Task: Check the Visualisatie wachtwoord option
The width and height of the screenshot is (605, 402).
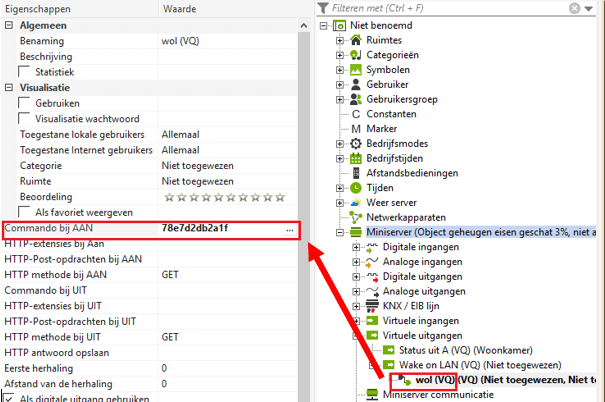Action: pyautogui.click(x=25, y=119)
